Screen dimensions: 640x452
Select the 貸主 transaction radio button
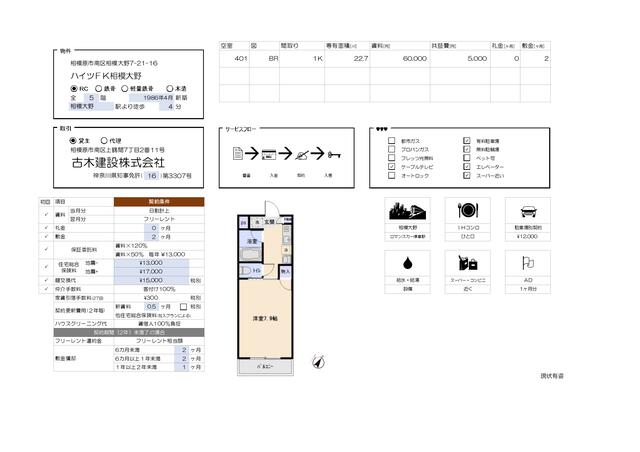(73, 140)
